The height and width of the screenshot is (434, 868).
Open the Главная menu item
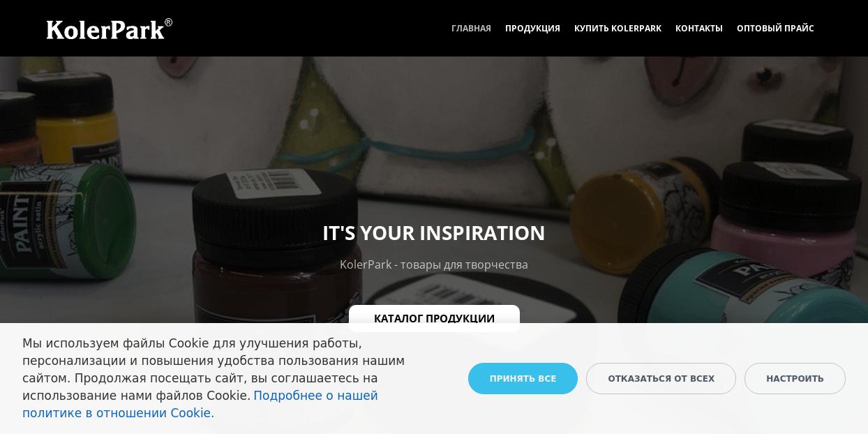click(471, 29)
